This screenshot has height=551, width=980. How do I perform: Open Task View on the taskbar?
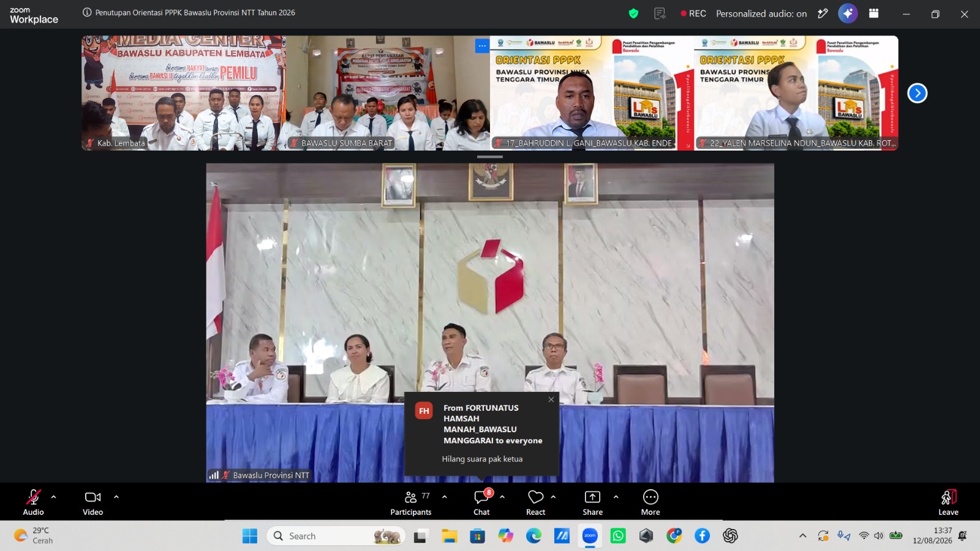pyautogui.click(x=420, y=536)
